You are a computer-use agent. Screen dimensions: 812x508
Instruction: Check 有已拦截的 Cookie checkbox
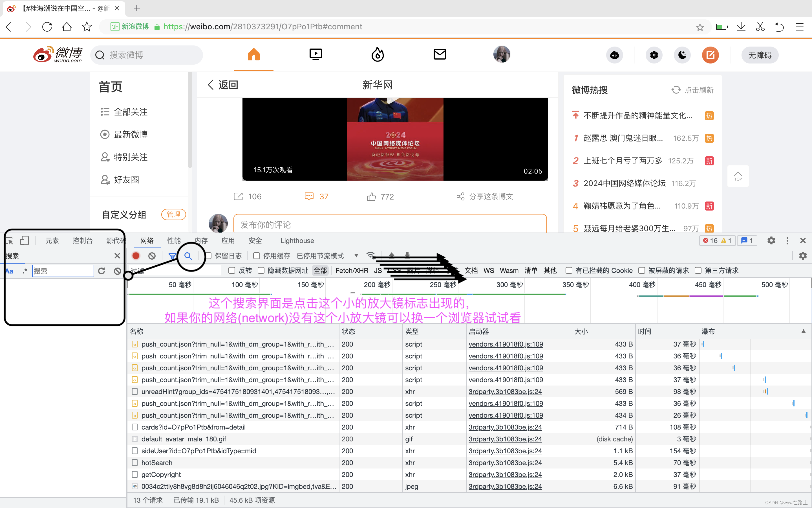tap(569, 271)
